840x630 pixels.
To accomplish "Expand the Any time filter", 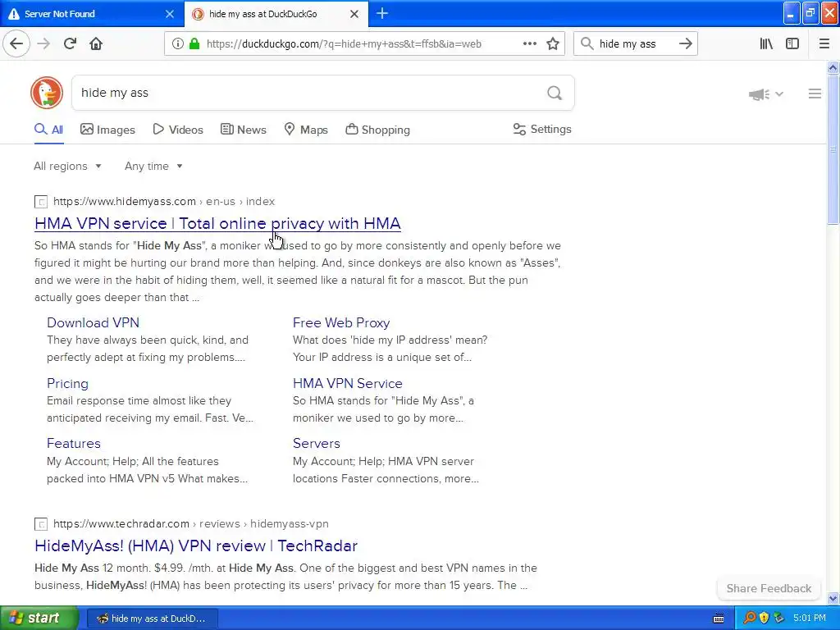I will 153,166.
